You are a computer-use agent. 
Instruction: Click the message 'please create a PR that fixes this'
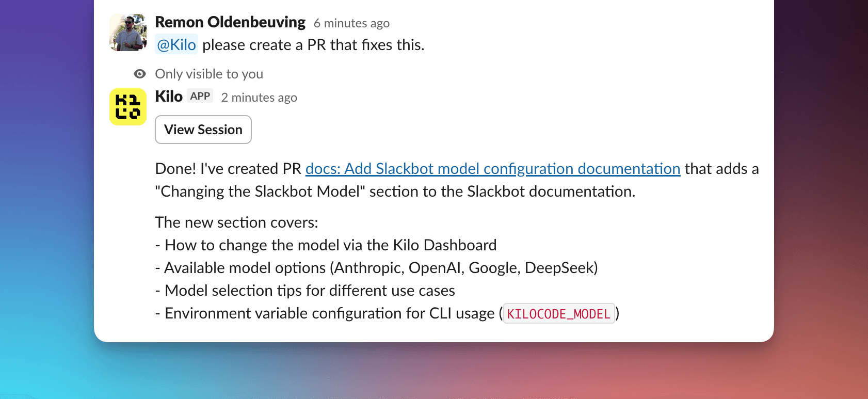tap(312, 45)
